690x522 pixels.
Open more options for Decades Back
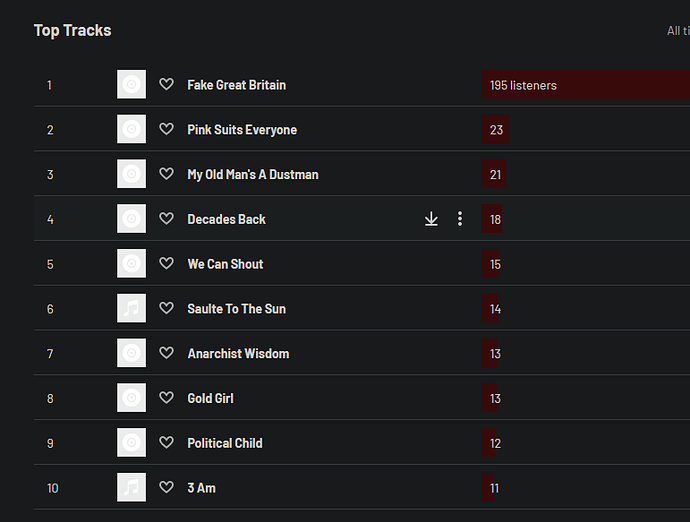(460, 219)
